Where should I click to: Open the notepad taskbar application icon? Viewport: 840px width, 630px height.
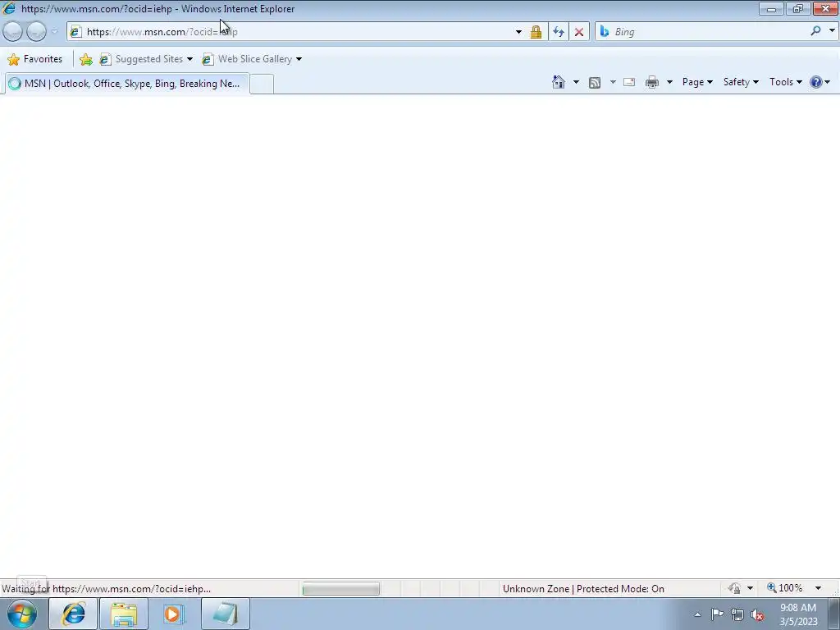tap(225, 614)
